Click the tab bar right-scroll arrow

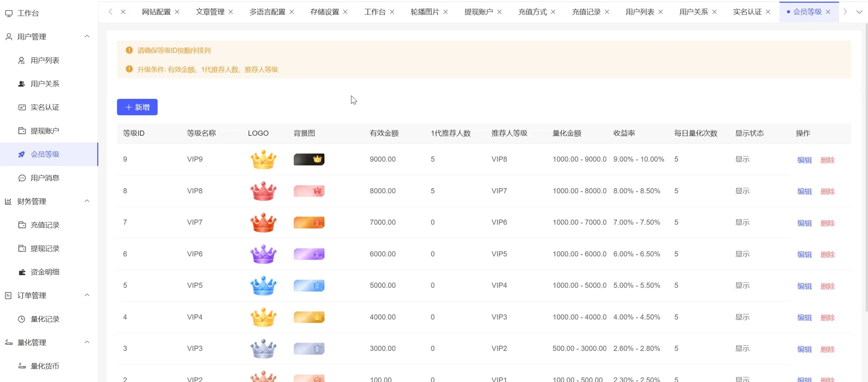tap(845, 12)
